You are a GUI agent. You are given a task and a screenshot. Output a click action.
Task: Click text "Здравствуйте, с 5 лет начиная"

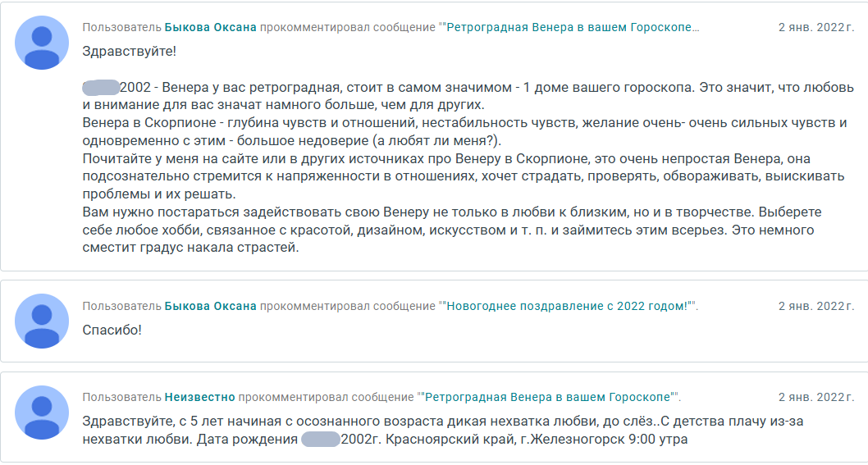pos(182,422)
